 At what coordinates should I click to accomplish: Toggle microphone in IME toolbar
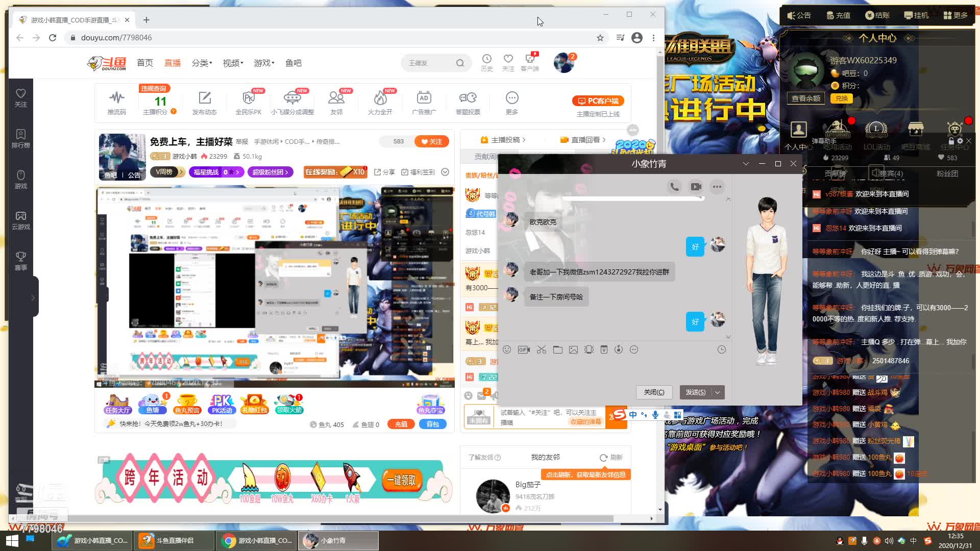pos(655,415)
